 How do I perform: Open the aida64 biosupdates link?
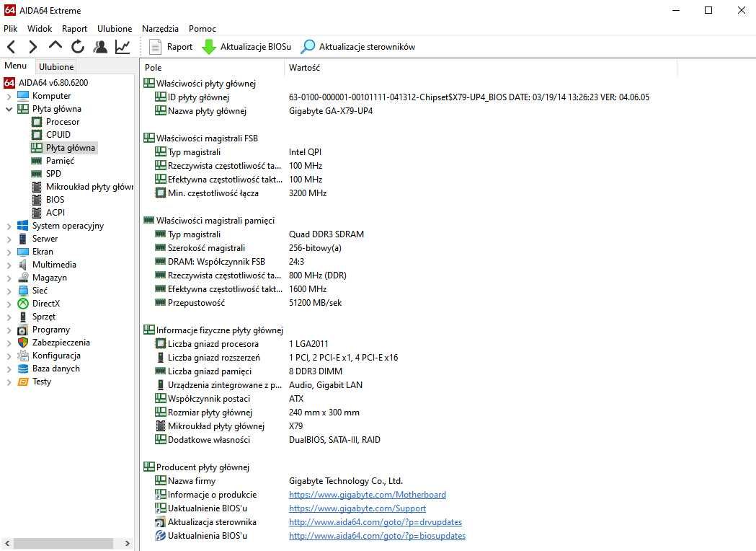tap(377, 536)
